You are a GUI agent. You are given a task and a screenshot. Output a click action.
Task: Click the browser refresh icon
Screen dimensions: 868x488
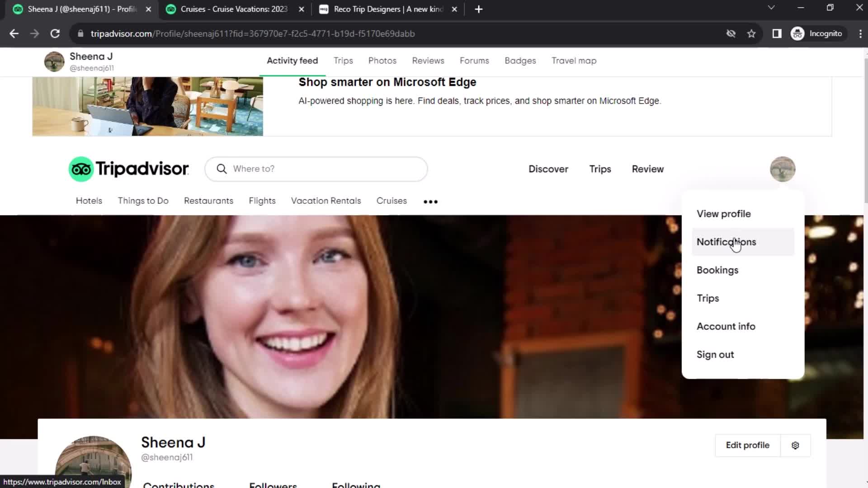54,33
